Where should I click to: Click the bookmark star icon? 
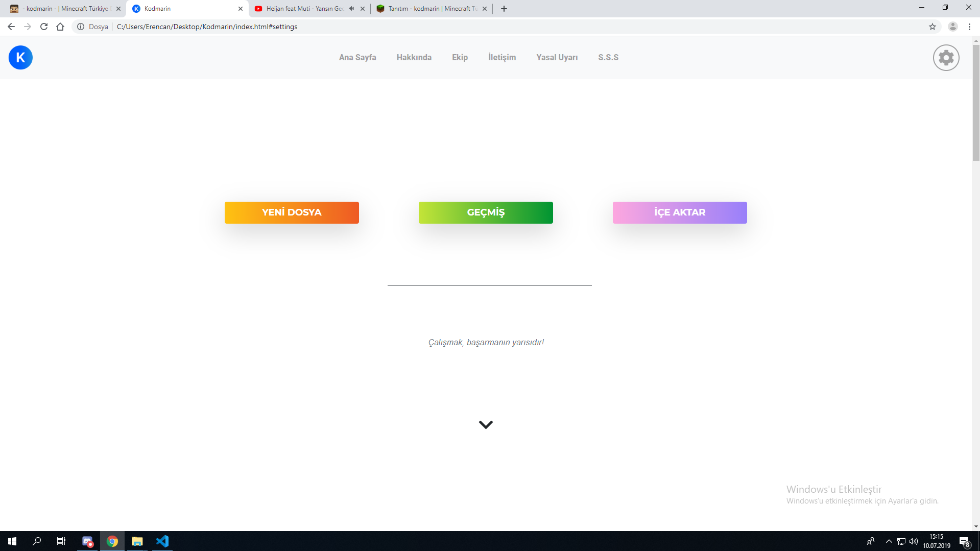point(933,27)
